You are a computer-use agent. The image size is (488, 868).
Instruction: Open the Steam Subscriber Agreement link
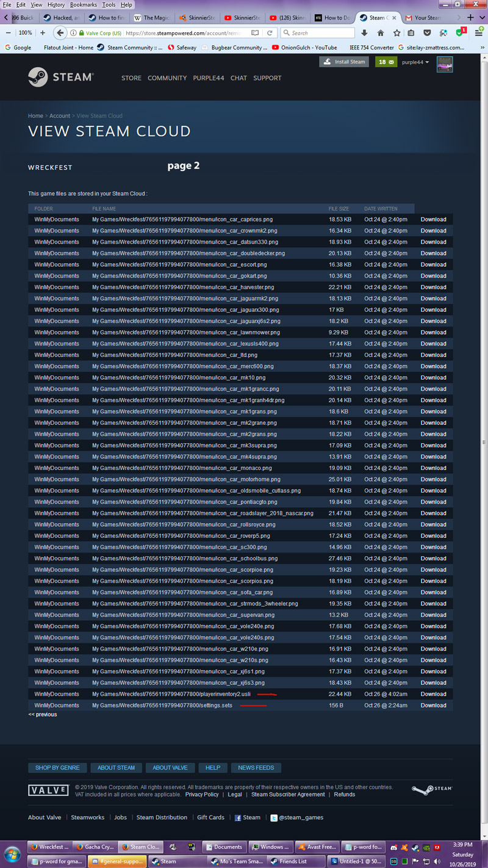[288, 795]
